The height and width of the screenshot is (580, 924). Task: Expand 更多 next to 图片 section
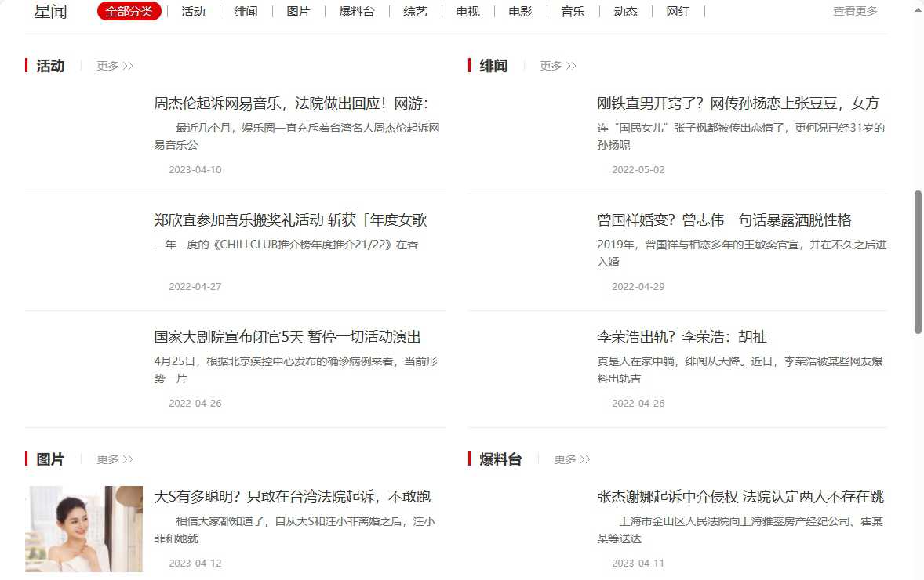pos(115,459)
